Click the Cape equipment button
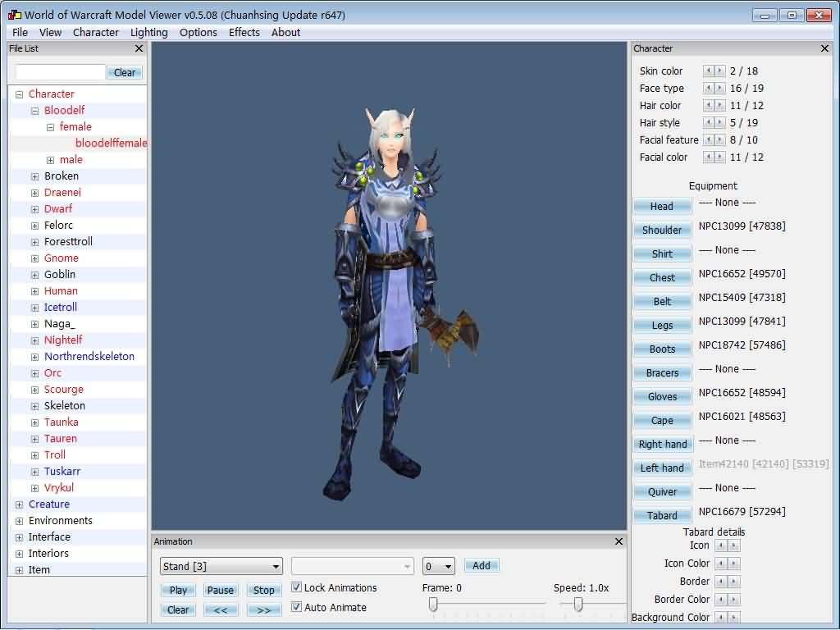The image size is (840, 630). 662,421
